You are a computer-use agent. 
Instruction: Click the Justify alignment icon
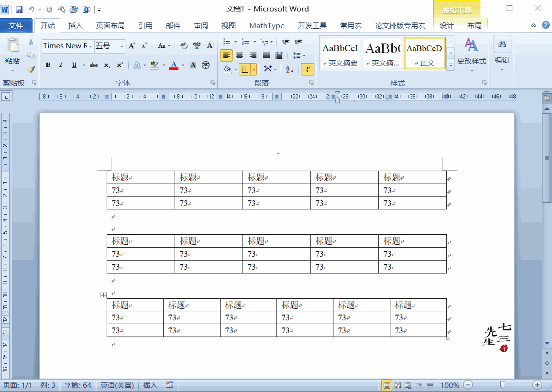(x=266, y=55)
